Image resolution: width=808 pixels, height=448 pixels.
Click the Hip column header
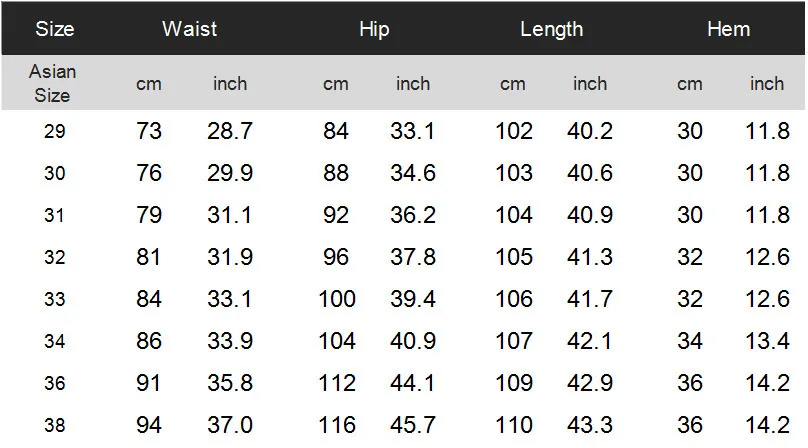[374, 29]
